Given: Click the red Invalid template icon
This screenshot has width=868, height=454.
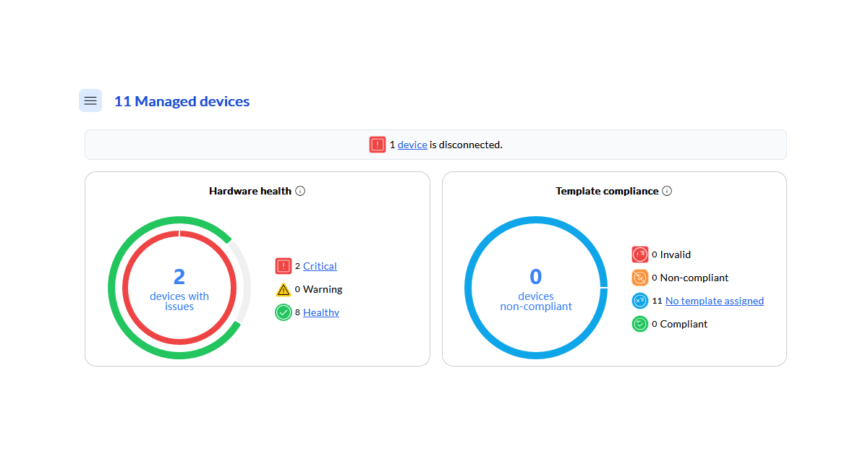Looking at the screenshot, I should [640, 254].
